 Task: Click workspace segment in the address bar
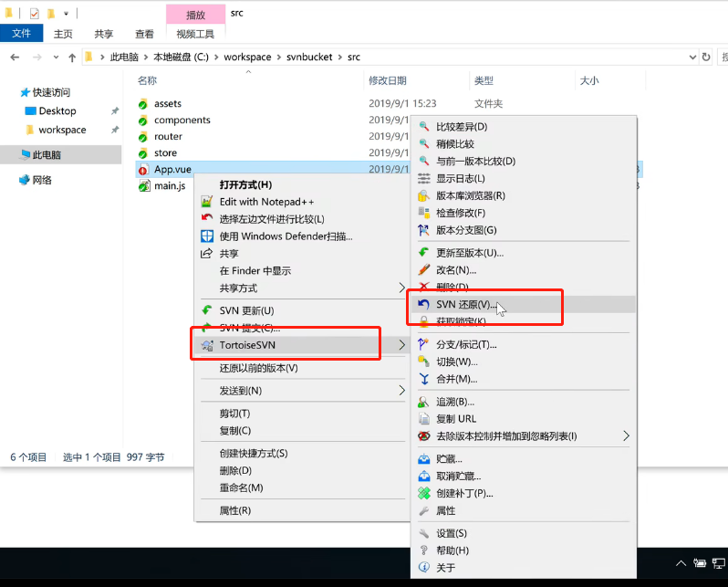coord(247,57)
